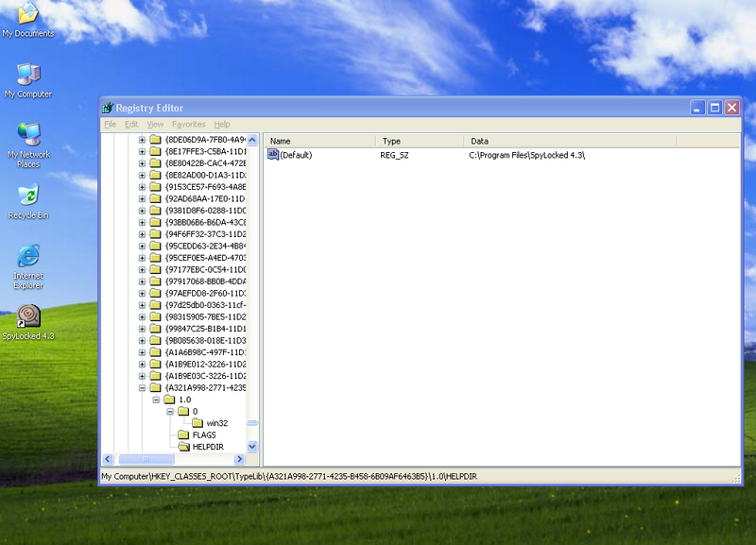Click the horizontal scrollbar right arrow
This screenshot has height=545, width=756.
click(239, 459)
